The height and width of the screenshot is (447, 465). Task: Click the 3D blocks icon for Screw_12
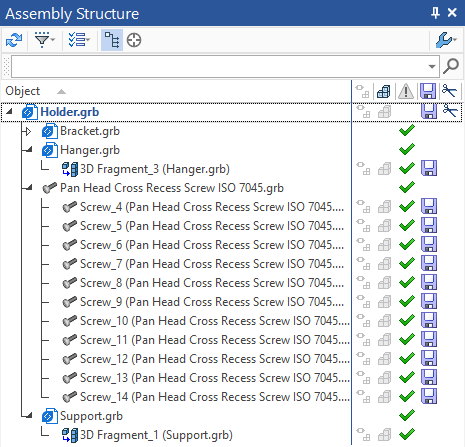click(384, 359)
